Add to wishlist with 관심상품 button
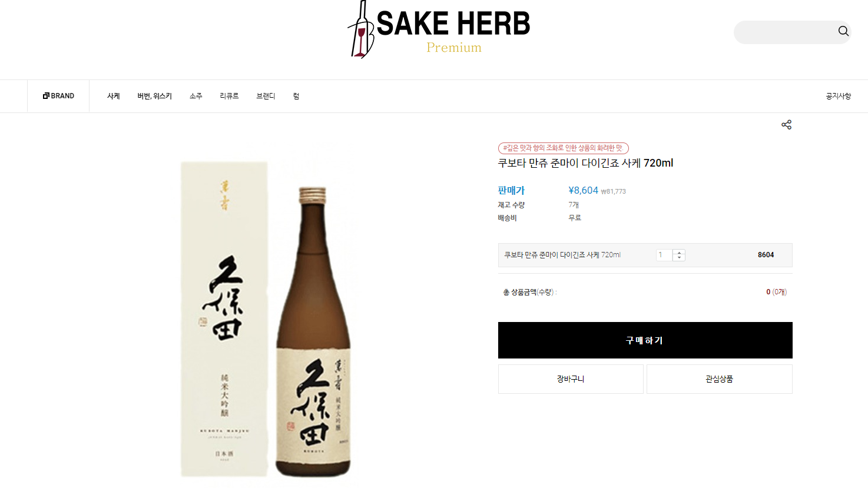The image size is (868, 488). pos(720,379)
